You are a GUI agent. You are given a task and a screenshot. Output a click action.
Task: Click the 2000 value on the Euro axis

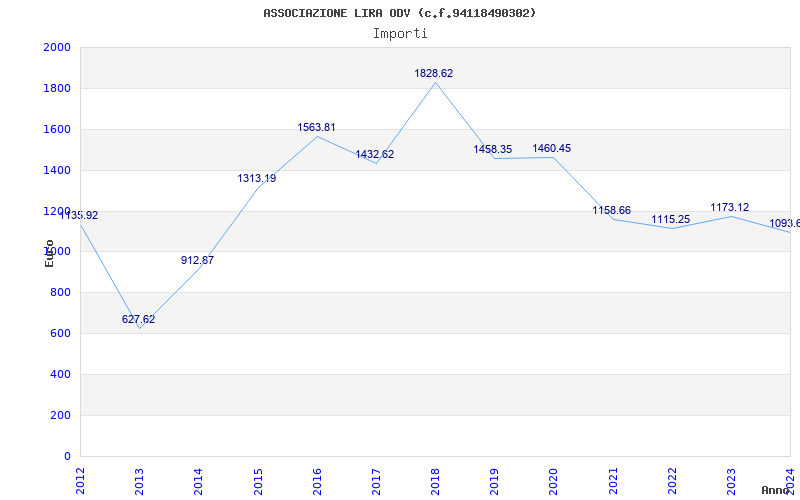(x=57, y=47)
